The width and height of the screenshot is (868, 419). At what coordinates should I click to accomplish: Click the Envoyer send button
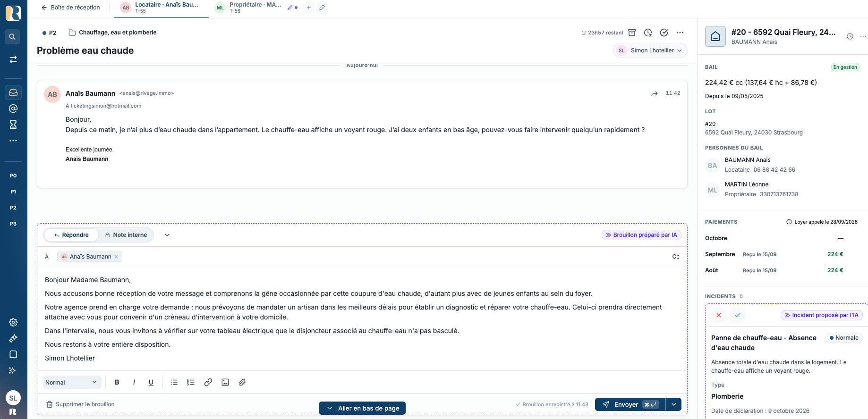[x=630, y=404]
